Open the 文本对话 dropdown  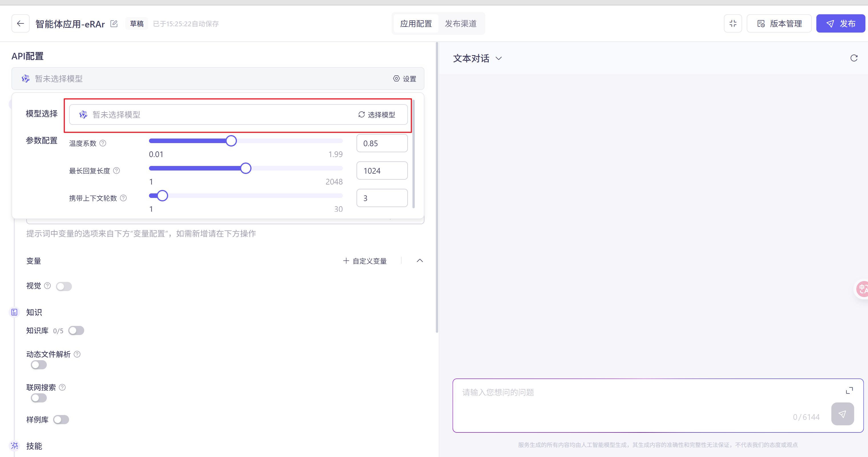(x=477, y=58)
